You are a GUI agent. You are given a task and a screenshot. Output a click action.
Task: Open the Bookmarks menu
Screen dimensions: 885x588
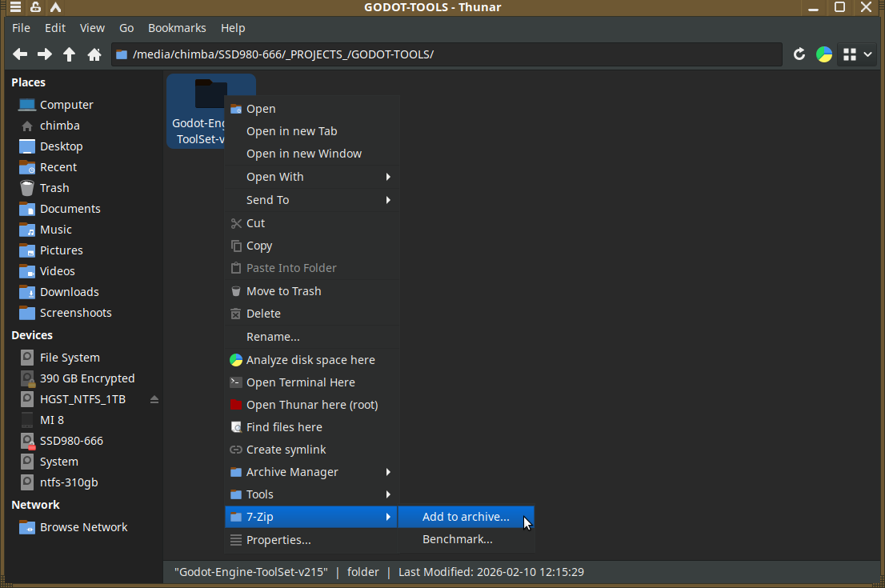(177, 28)
